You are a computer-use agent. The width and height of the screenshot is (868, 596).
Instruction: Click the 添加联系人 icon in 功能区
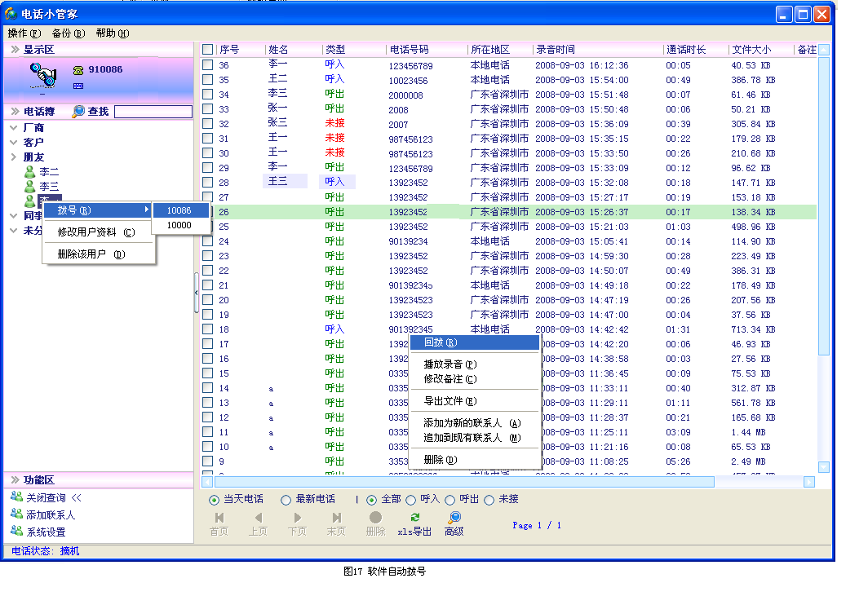16,514
